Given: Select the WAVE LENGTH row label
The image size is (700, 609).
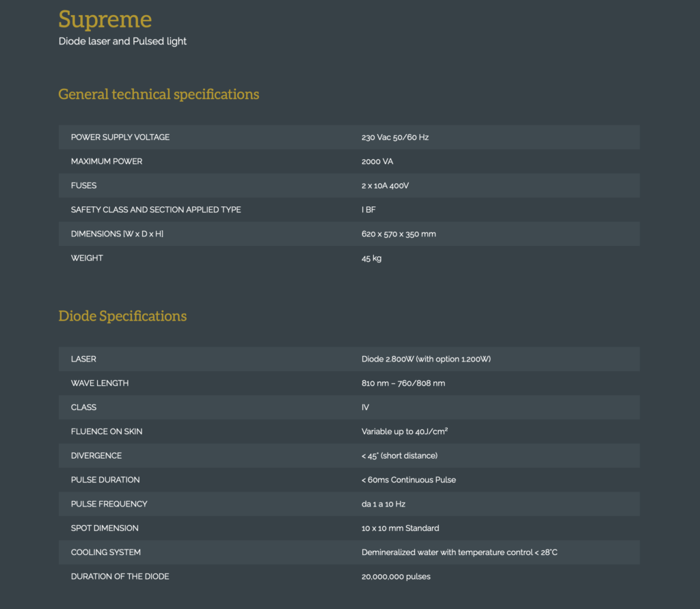Looking at the screenshot, I should click(x=100, y=383).
